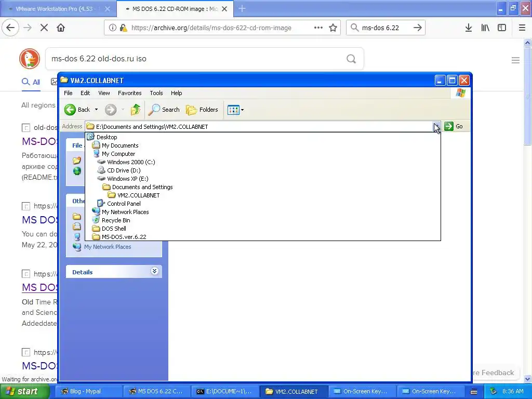This screenshot has height=399, width=532.
Task: Open Firefox downloads panel
Action: tap(469, 28)
